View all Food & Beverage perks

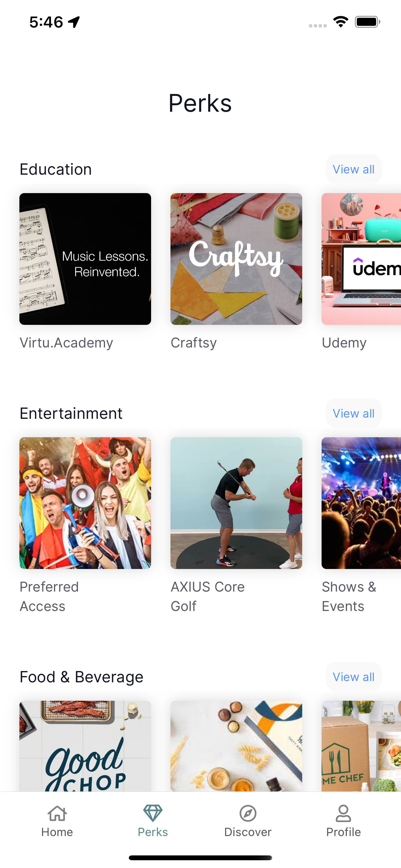354,677
